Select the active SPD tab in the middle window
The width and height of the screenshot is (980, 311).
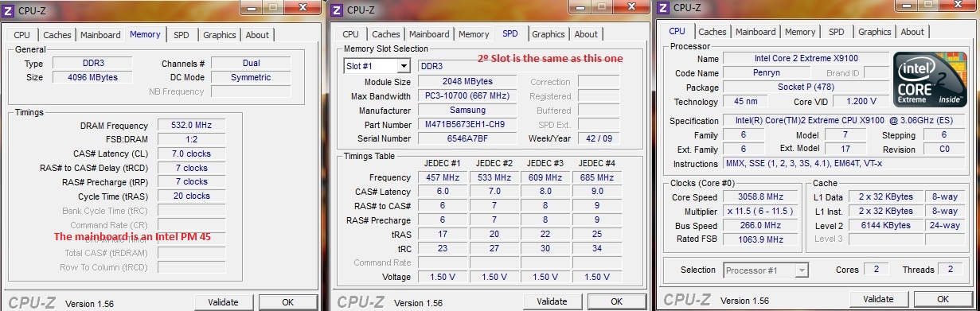coord(510,33)
